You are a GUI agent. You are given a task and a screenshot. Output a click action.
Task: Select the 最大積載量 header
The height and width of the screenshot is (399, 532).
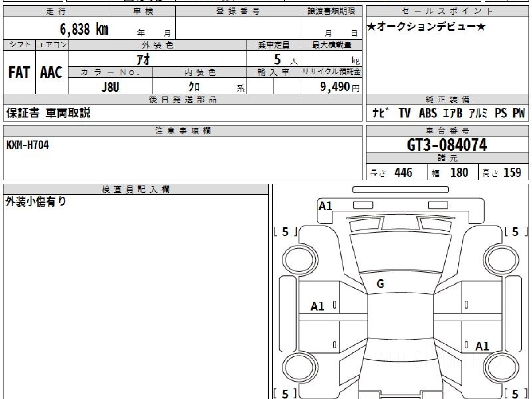click(x=332, y=45)
